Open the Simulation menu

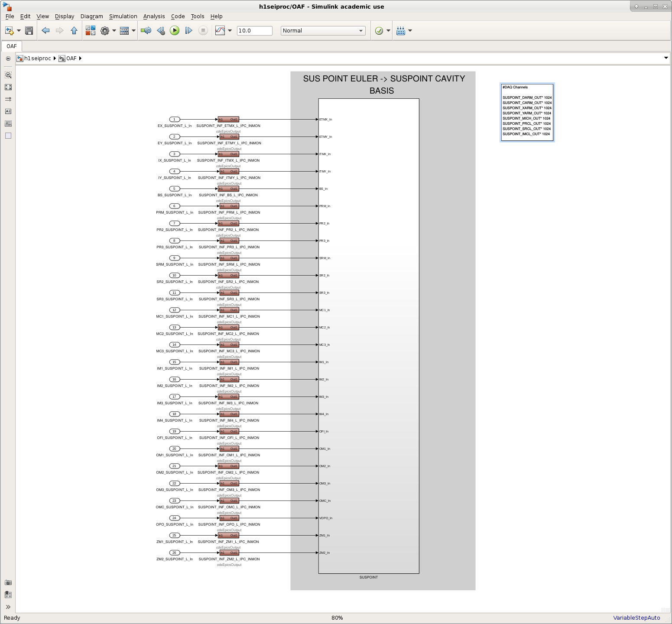[x=123, y=16]
